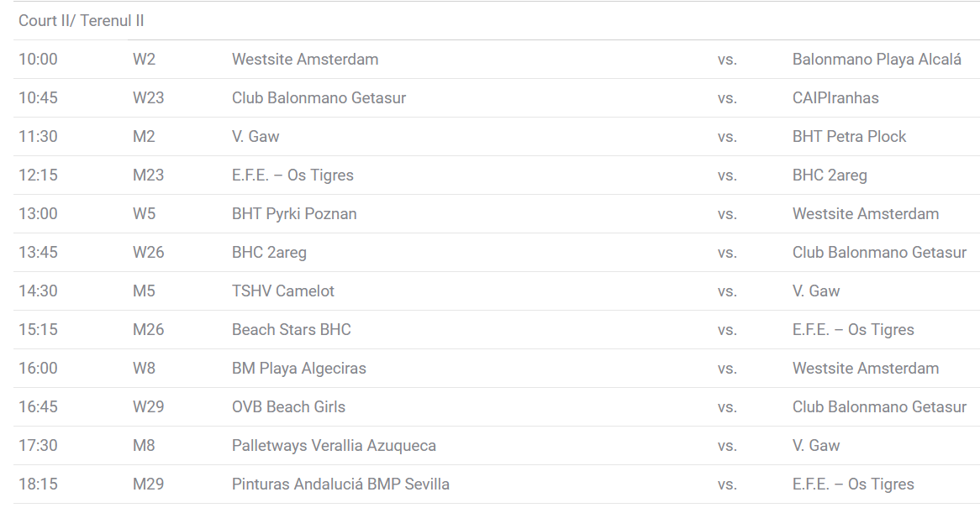Select match code W23

click(x=149, y=98)
